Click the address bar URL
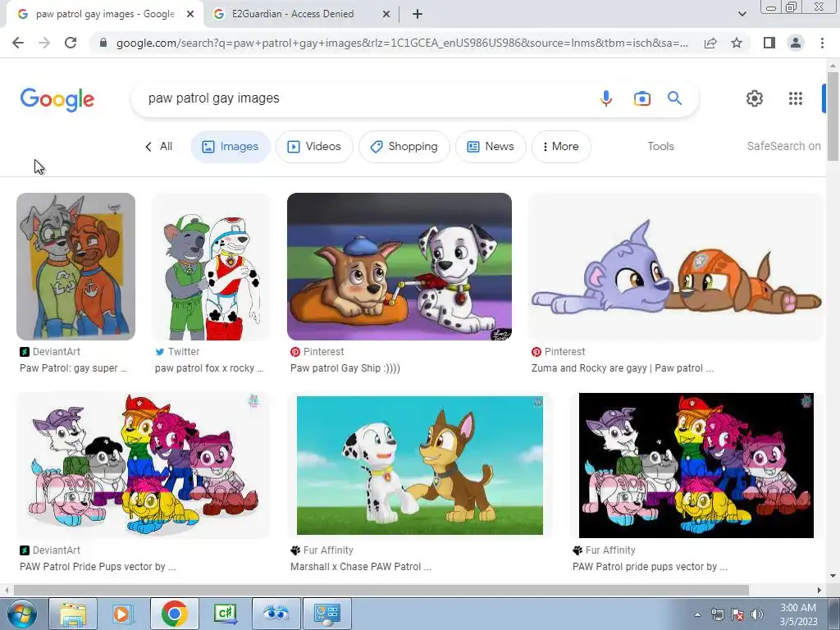Screen dimensions: 840x630 [x=402, y=43]
